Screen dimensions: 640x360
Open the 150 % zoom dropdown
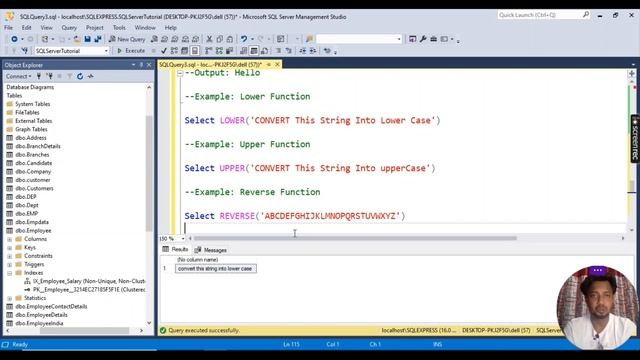[183, 238]
